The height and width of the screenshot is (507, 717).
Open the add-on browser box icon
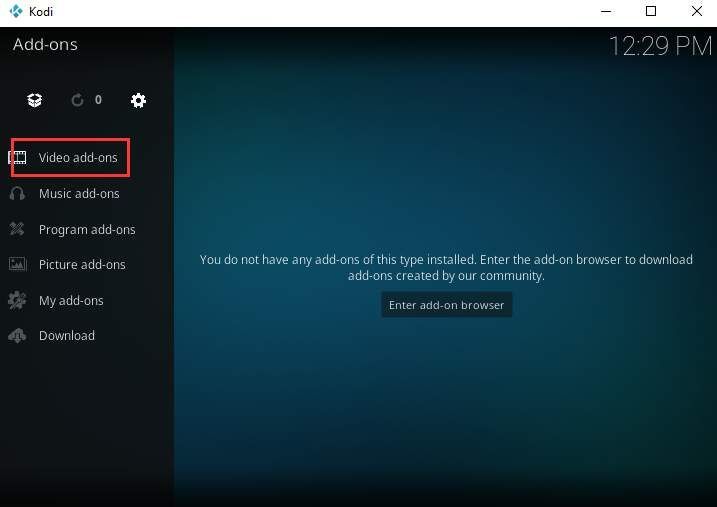coord(35,100)
